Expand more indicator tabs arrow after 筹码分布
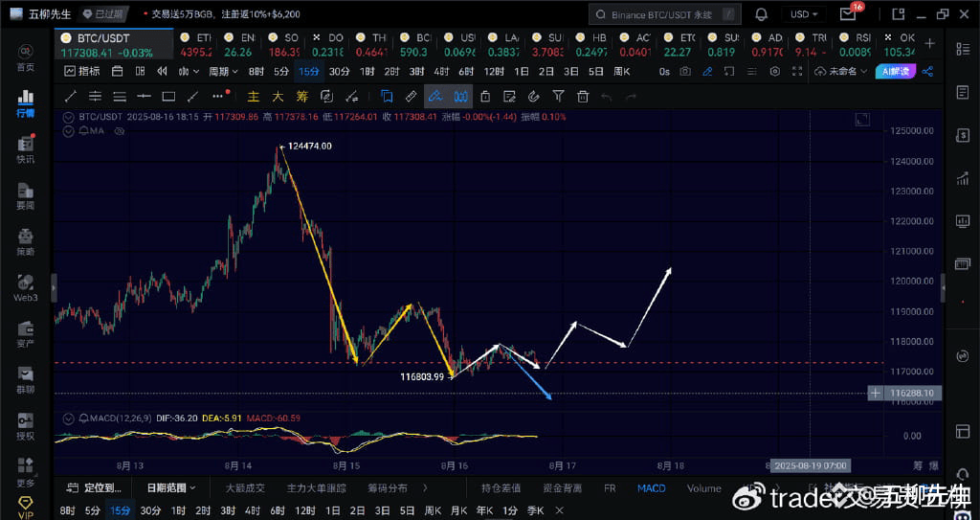The image size is (980, 520). [426, 488]
